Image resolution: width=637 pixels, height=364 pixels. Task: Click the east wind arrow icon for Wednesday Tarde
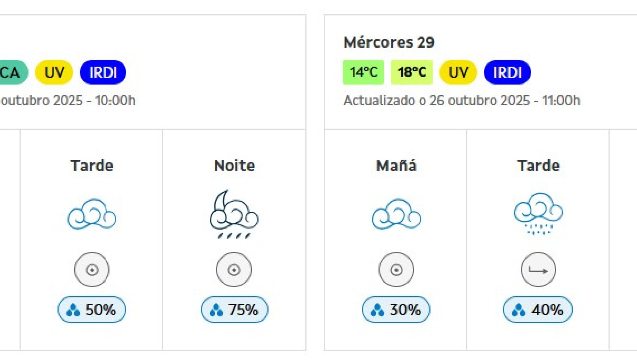click(x=538, y=270)
